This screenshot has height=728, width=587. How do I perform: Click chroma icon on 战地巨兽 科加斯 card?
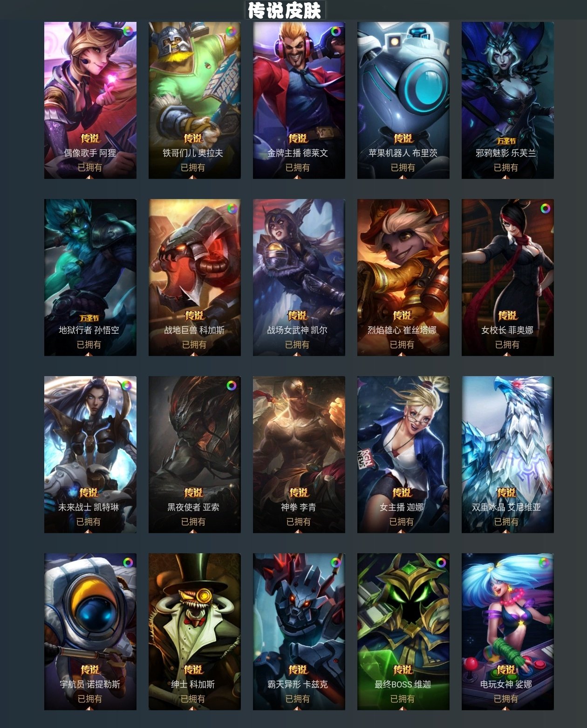[x=232, y=208]
